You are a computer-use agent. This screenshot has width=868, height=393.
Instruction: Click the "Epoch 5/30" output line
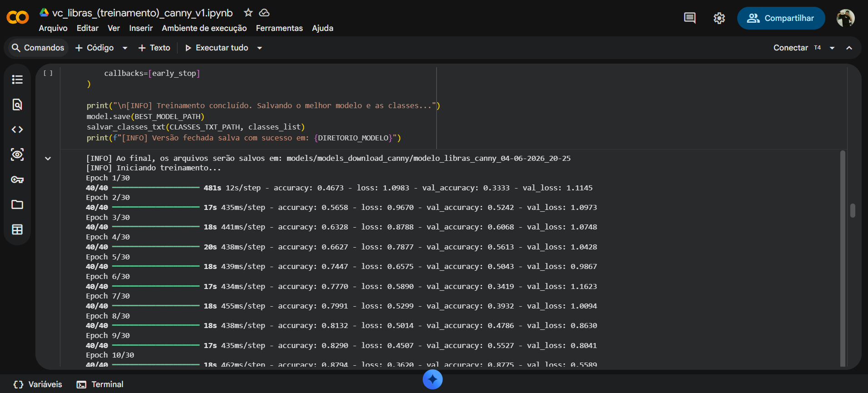pos(108,257)
